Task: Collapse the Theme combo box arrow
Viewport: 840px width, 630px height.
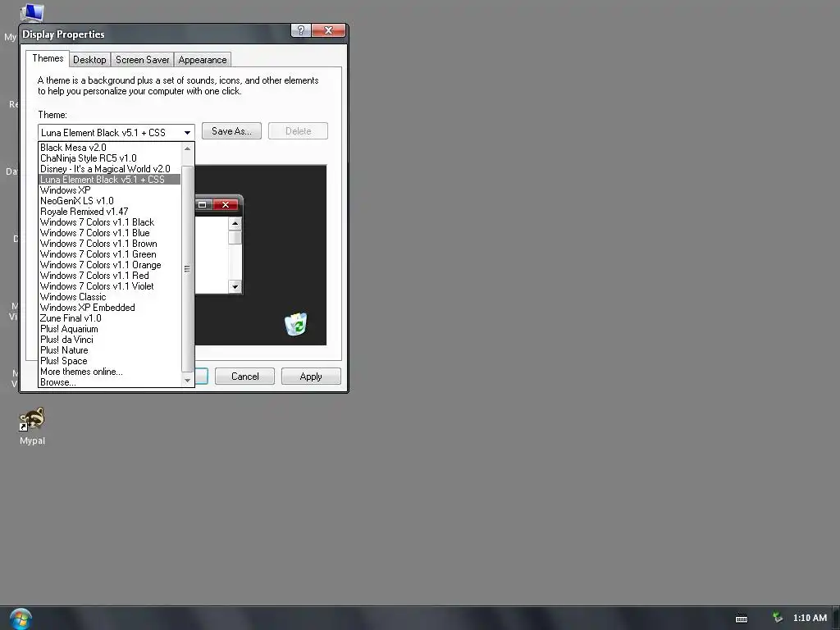Action: pos(187,132)
